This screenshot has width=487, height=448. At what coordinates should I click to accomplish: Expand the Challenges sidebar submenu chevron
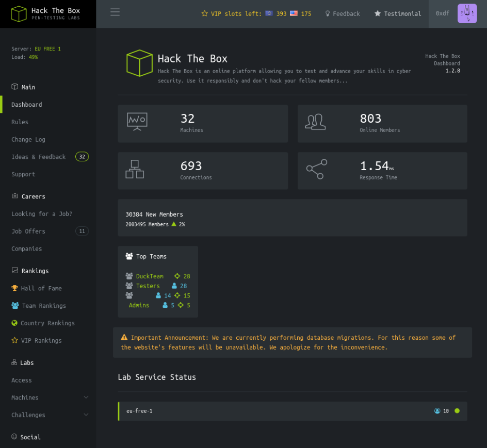[x=86, y=415]
